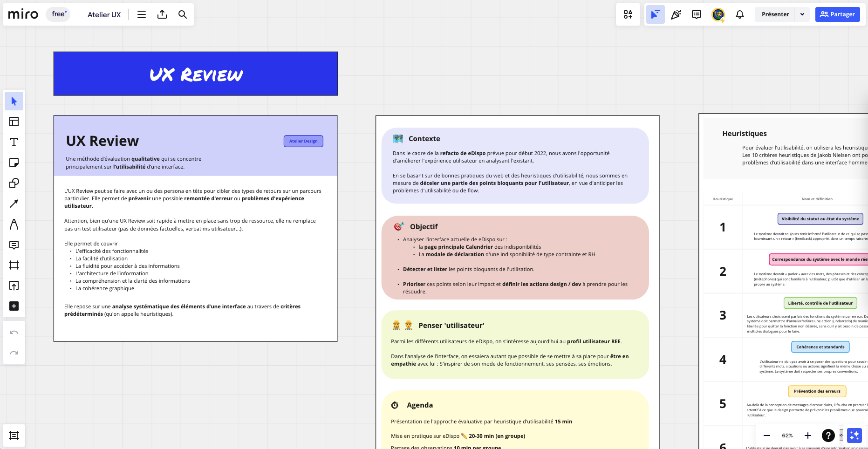Click heuristic number 5
Viewport: 868px width, 449px height.
tap(723, 404)
